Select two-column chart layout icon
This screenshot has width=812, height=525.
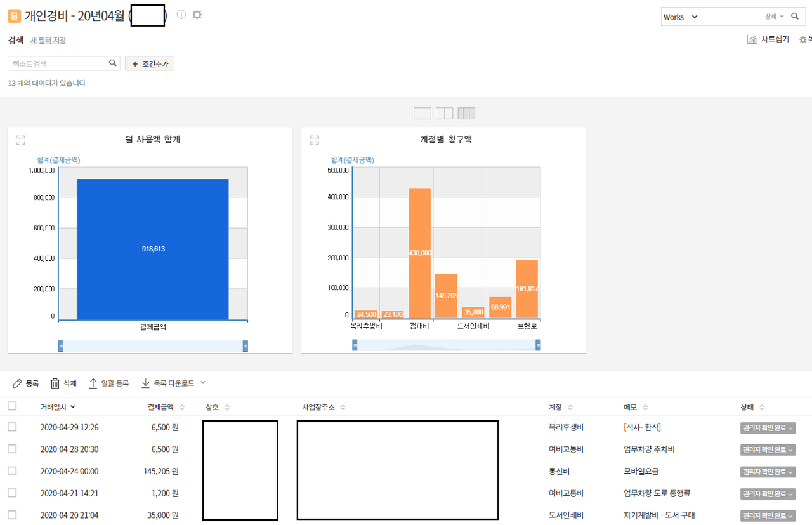click(x=445, y=114)
